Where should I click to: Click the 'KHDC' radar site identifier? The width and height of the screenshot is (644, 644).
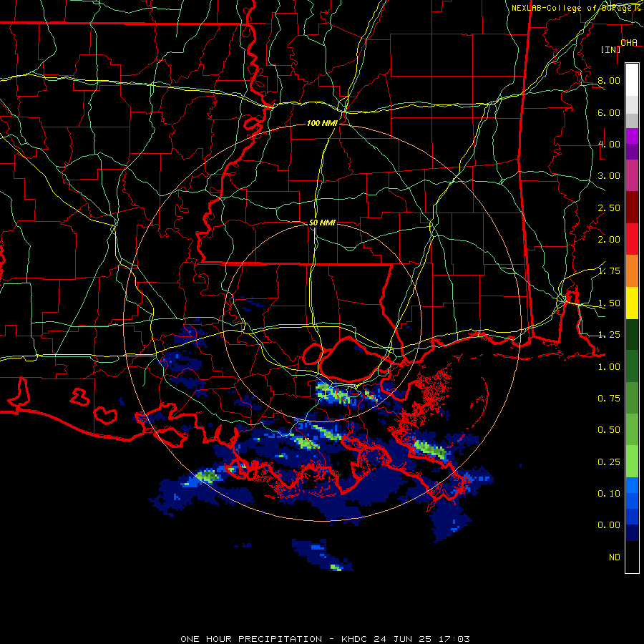(x=355, y=639)
